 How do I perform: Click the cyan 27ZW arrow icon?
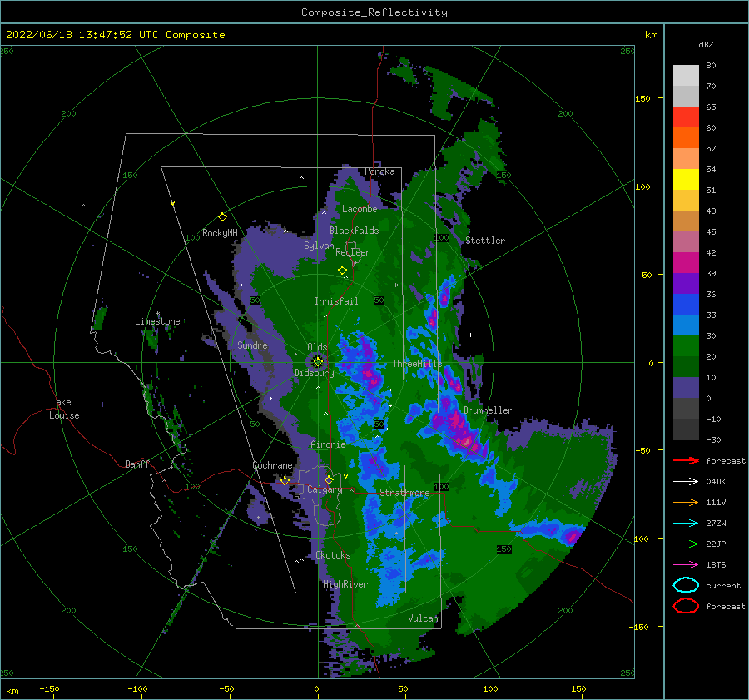[686, 524]
